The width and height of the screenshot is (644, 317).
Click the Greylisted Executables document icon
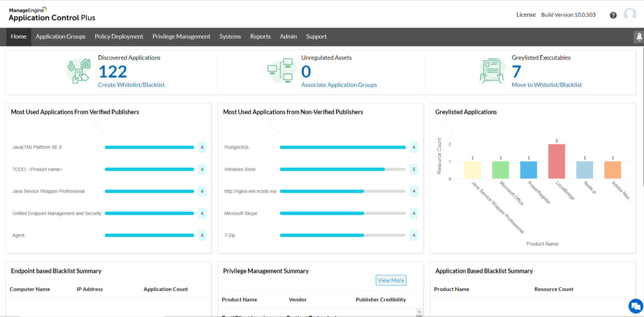492,71
